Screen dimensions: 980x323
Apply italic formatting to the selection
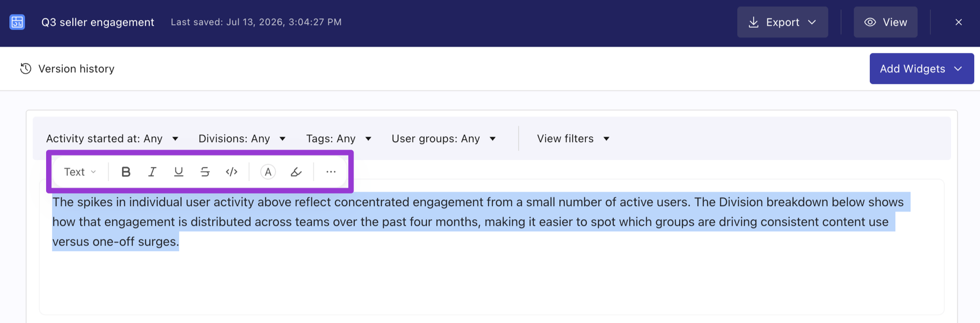point(152,172)
